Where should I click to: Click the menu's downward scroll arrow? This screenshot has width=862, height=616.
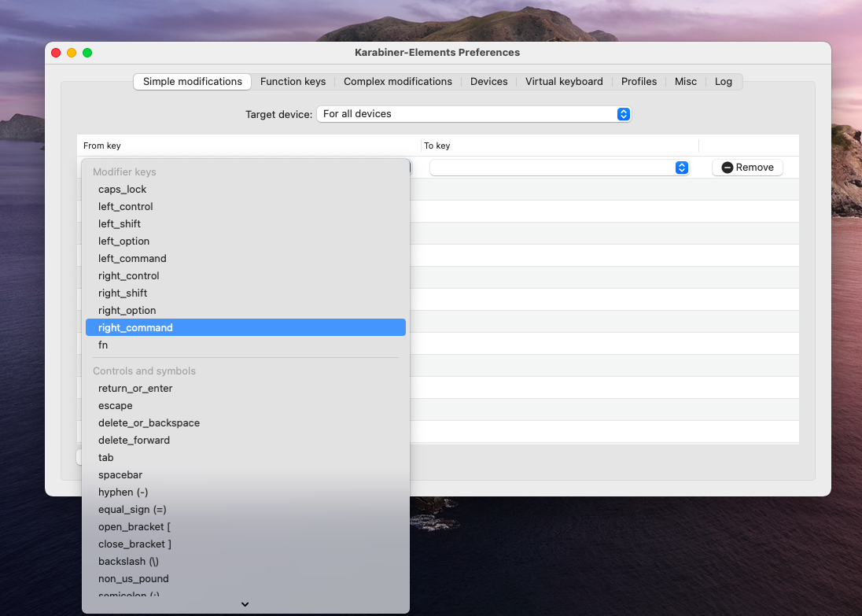pyautogui.click(x=245, y=604)
